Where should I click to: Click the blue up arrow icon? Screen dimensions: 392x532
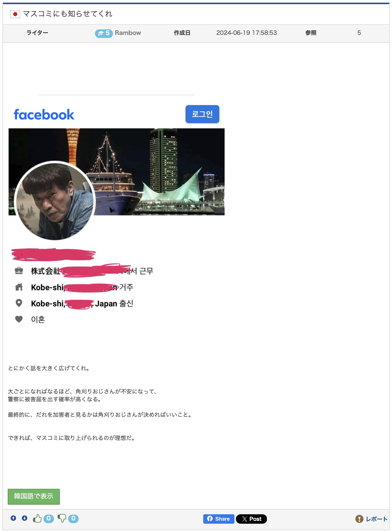[x=13, y=518]
